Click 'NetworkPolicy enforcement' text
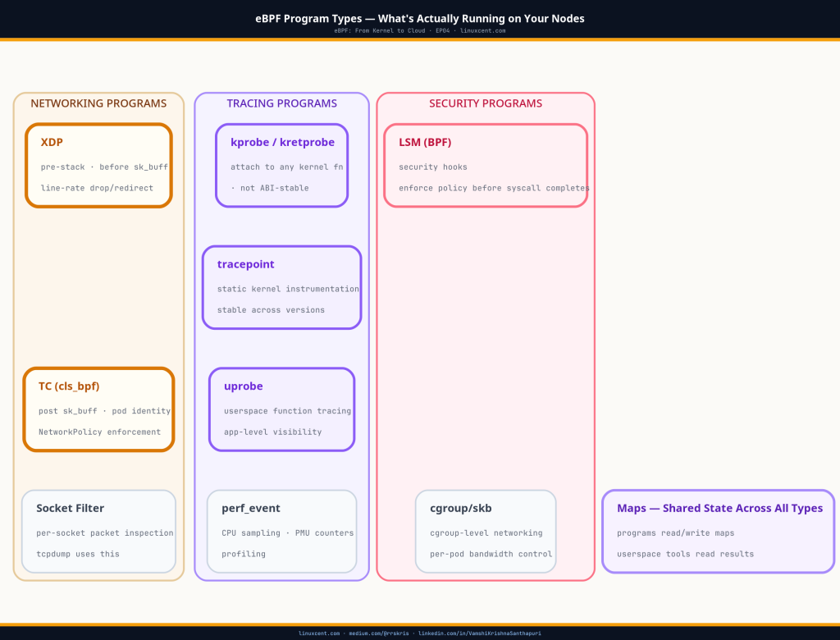The image size is (840, 640). coord(99,432)
